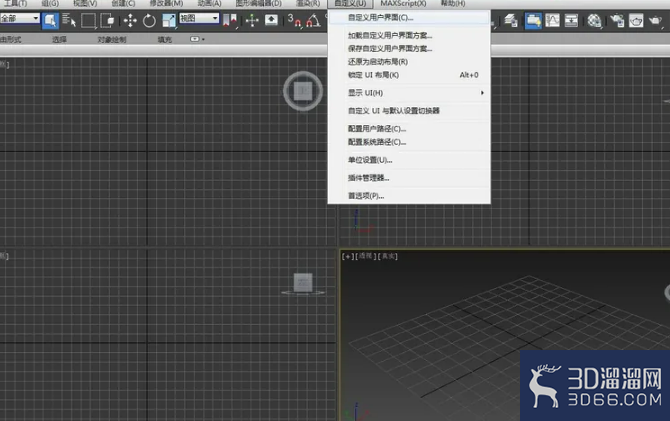Open the Render Setup icon
The image size is (670, 421).
pyautogui.click(x=617, y=20)
